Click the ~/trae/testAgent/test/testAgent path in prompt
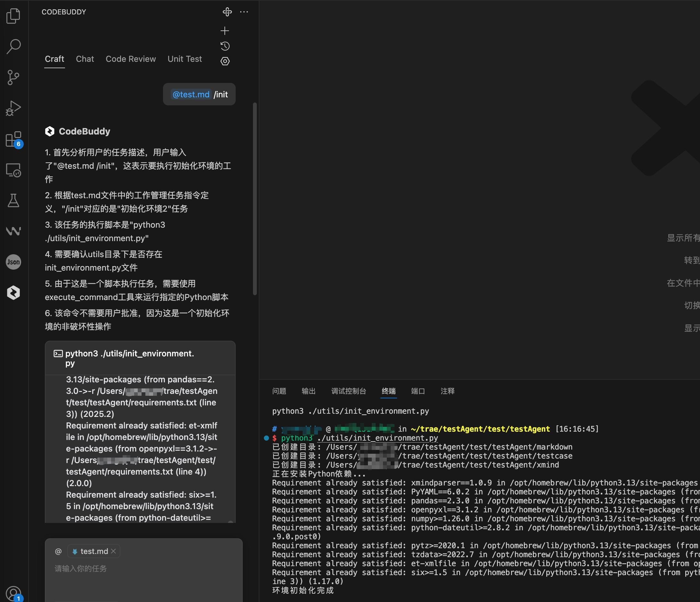This screenshot has height=602, width=700. [480, 429]
